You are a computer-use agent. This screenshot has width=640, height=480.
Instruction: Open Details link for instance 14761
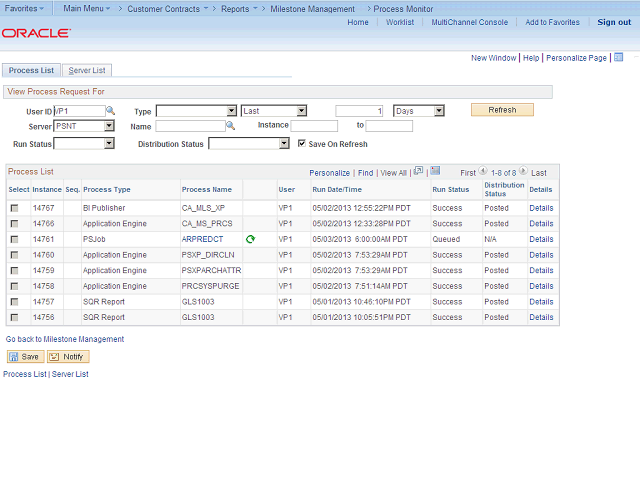click(541, 239)
